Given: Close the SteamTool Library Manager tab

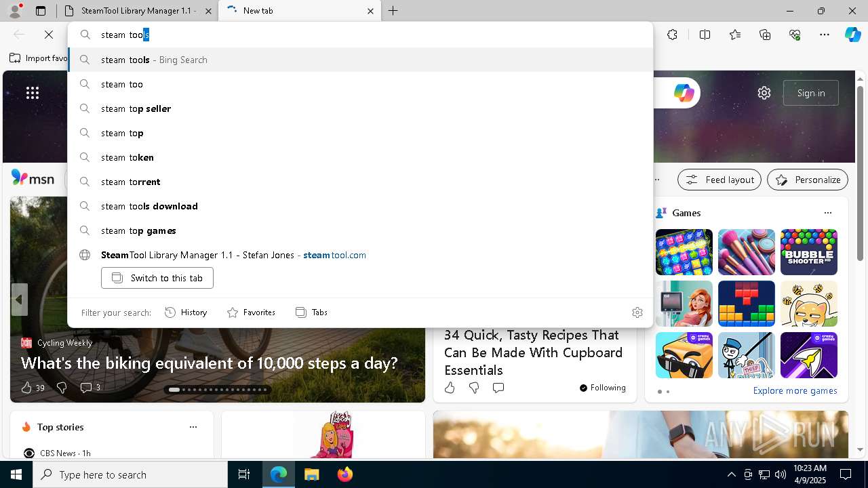Looking at the screenshot, I should click(210, 11).
